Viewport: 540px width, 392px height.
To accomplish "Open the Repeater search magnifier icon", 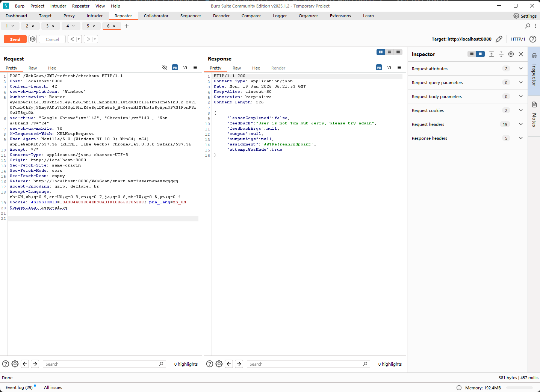I will coord(528,26).
